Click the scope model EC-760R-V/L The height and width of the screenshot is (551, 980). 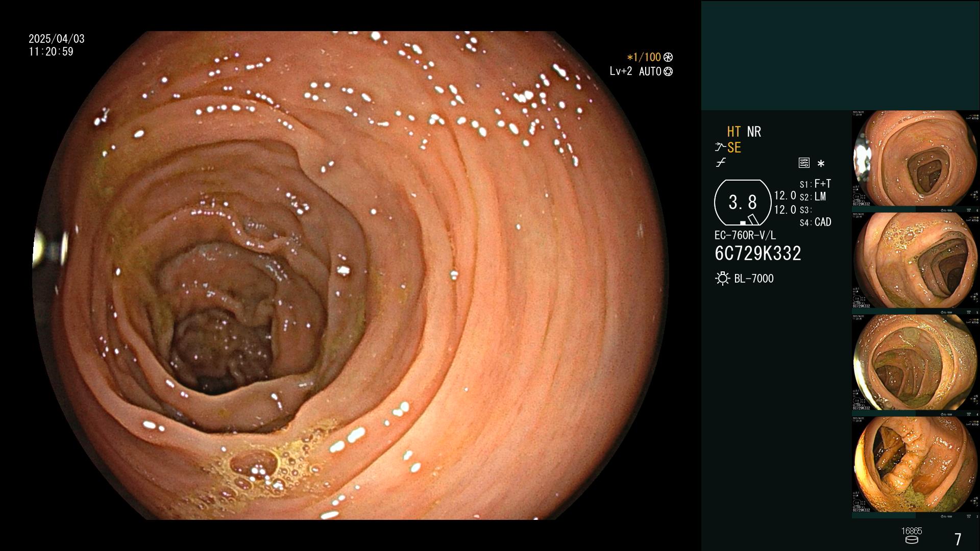pyautogui.click(x=745, y=236)
